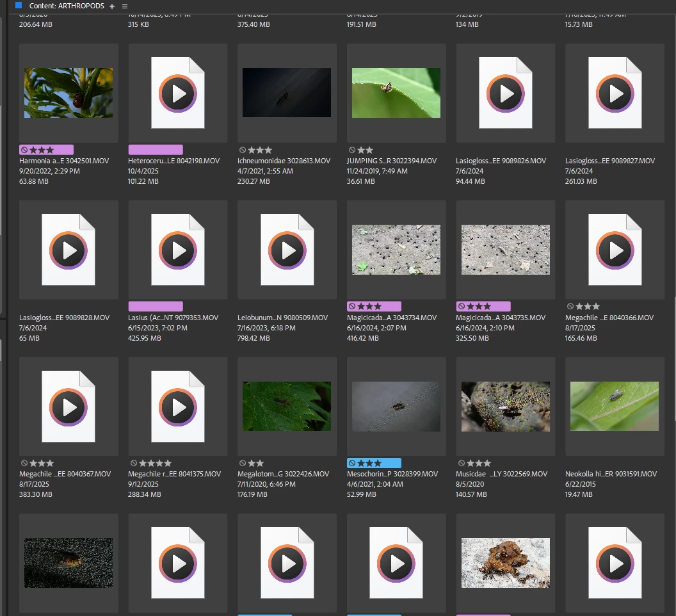Image resolution: width=676 pixels, height=616 pixels.
Task: Select the Magicicada...A 3043734.MOV ground-holes thumbnail
Action: 396,249
